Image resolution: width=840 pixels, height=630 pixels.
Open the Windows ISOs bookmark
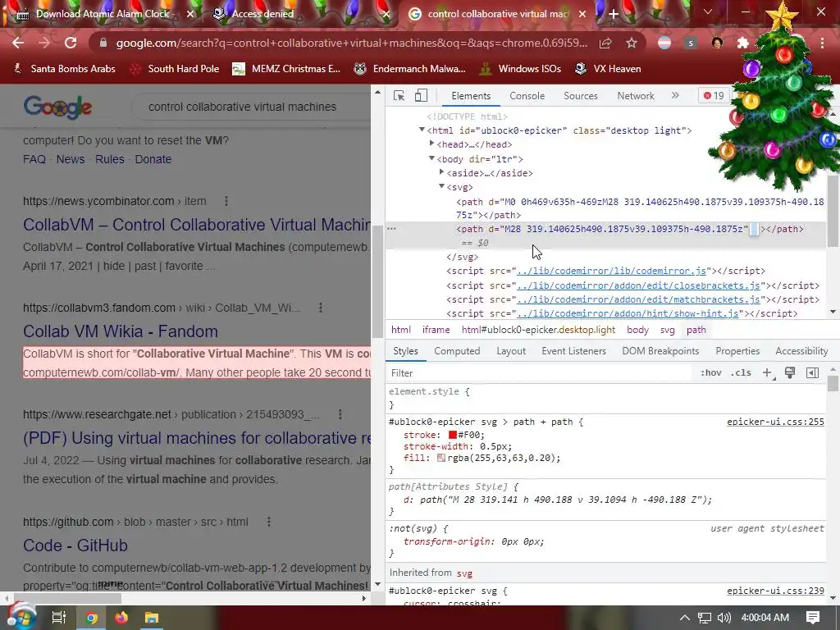coord(520,69)
